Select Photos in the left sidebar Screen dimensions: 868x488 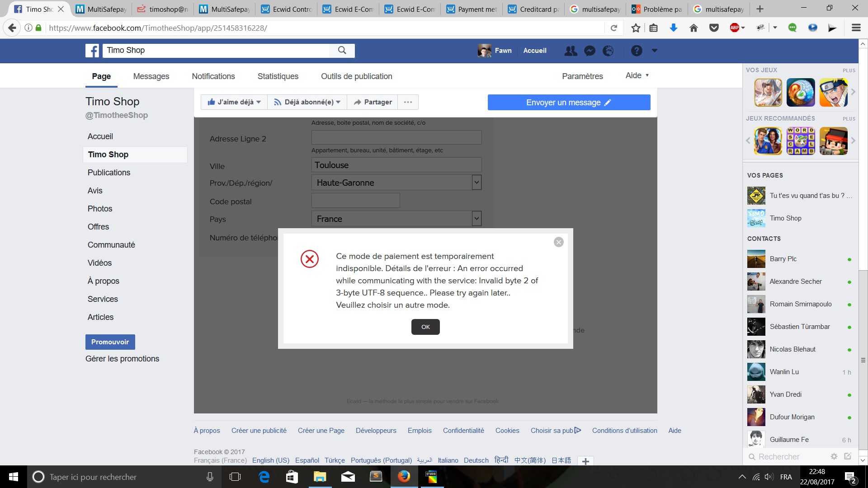pyautogui.click(x=100, y=209)
